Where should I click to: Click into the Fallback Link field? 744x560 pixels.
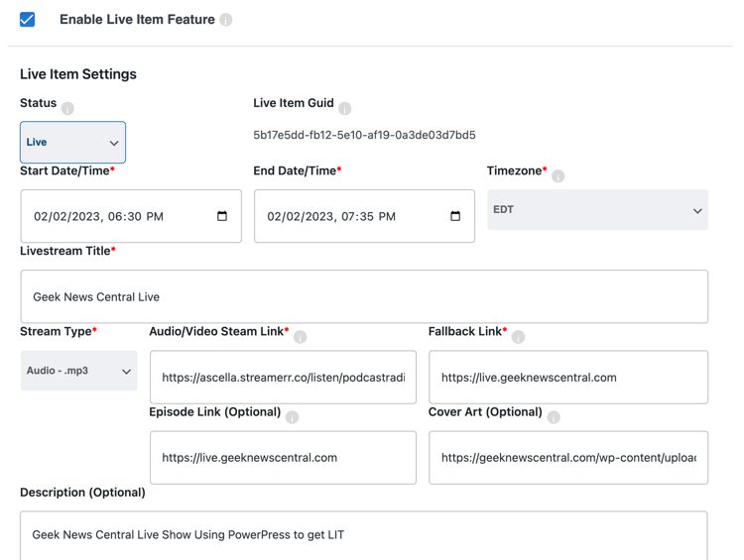pos(568,378)
